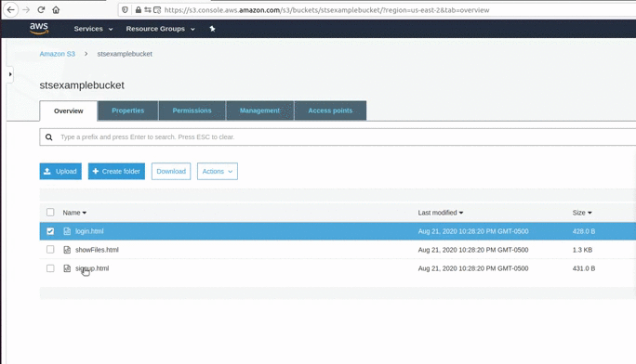Click the login.html last modified date
This screenshot has height=364, width=636.
(x=473, y=231)
